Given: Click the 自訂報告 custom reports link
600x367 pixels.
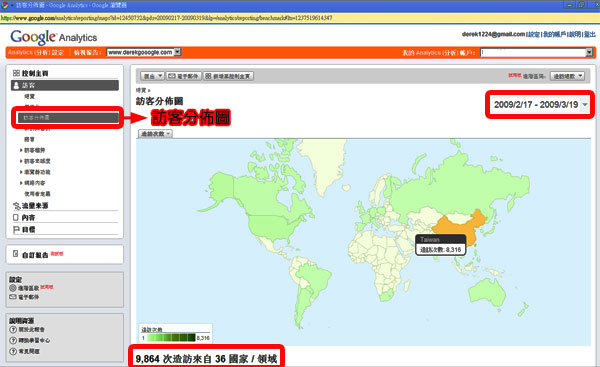Looking at the screenshot, I should pos(35,255).
